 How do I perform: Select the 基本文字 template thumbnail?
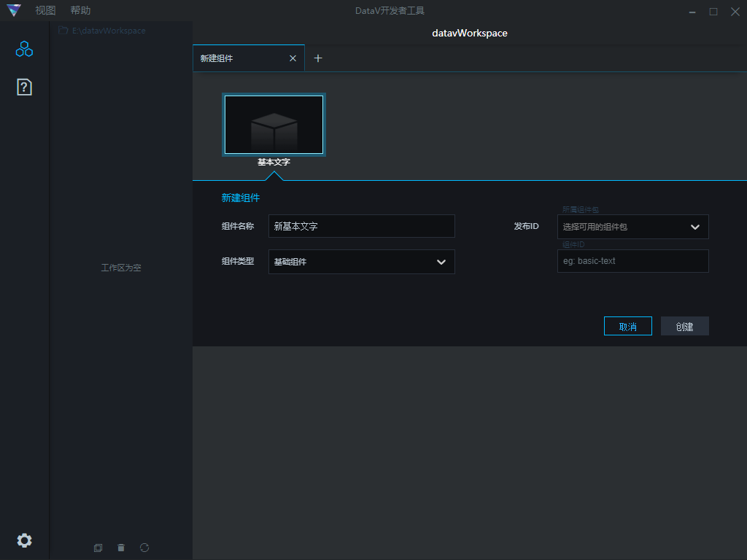point(274,125)
